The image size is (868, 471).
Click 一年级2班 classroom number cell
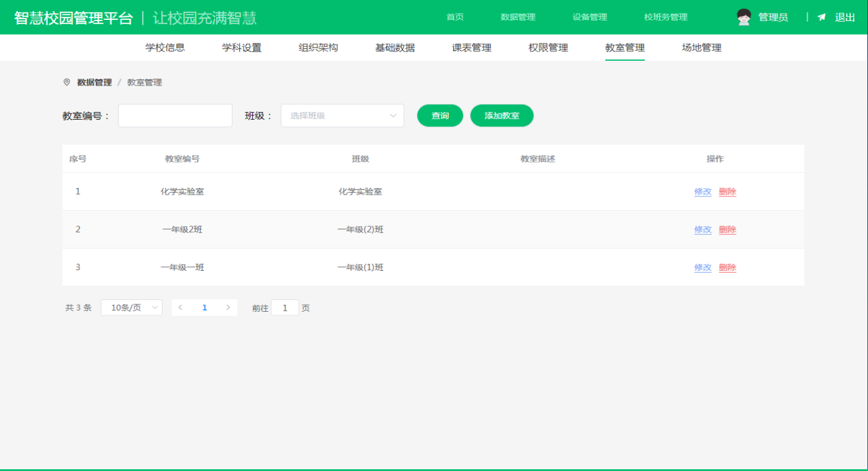pyautogui.click(x=182, y=229)
